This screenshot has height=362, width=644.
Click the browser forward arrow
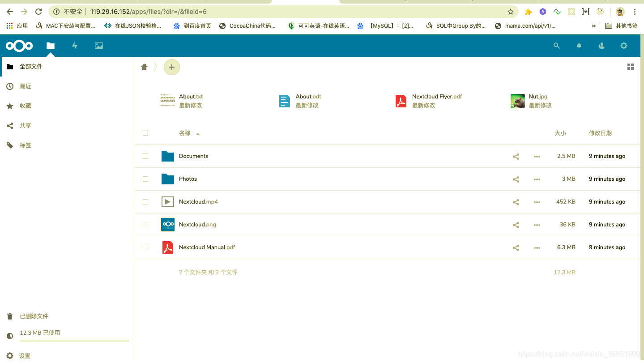click(24, 12)
